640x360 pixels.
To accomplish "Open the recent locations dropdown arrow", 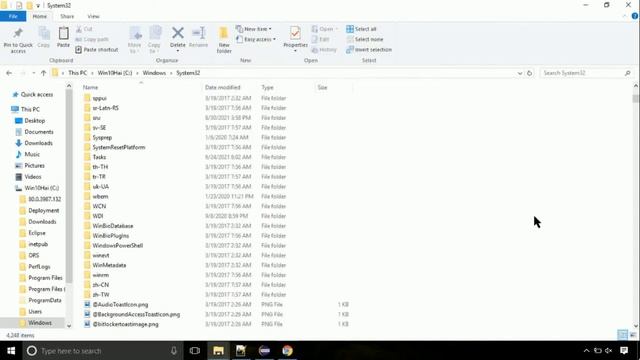I will [x=33, y=73].
